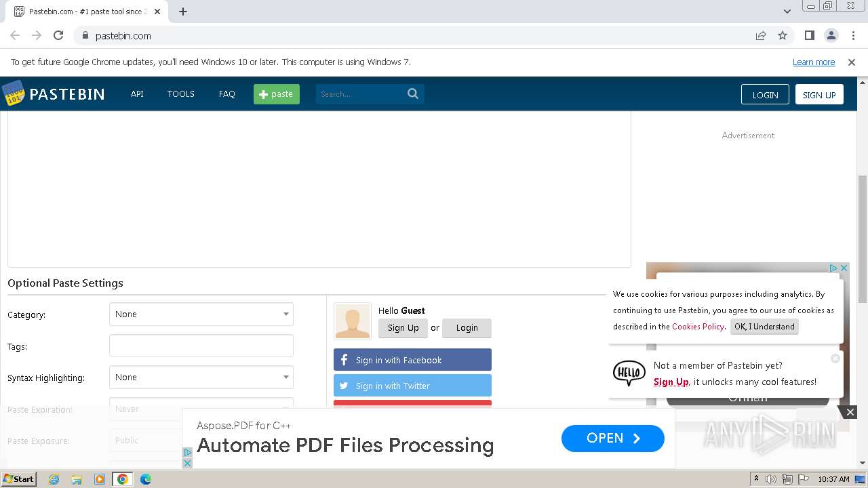
Task: Go forward using browser forward arrow
Action: coord(37,35)
